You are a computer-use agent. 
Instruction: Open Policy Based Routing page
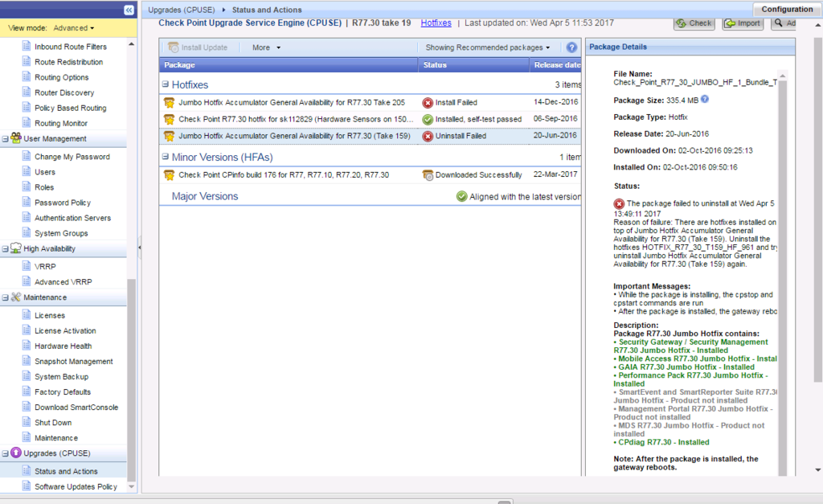pyautogui.click(x=71, y=108)
